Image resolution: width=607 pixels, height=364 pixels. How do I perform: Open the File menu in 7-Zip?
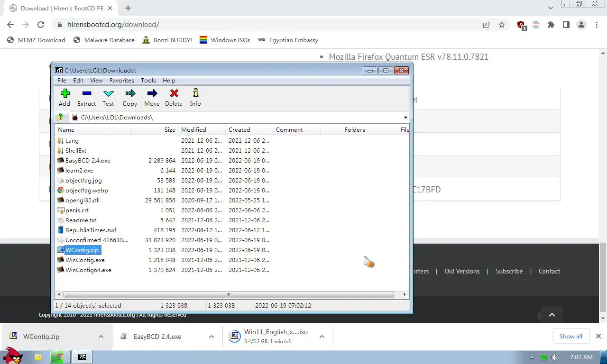pyautogui.click(x=62, y=81)
